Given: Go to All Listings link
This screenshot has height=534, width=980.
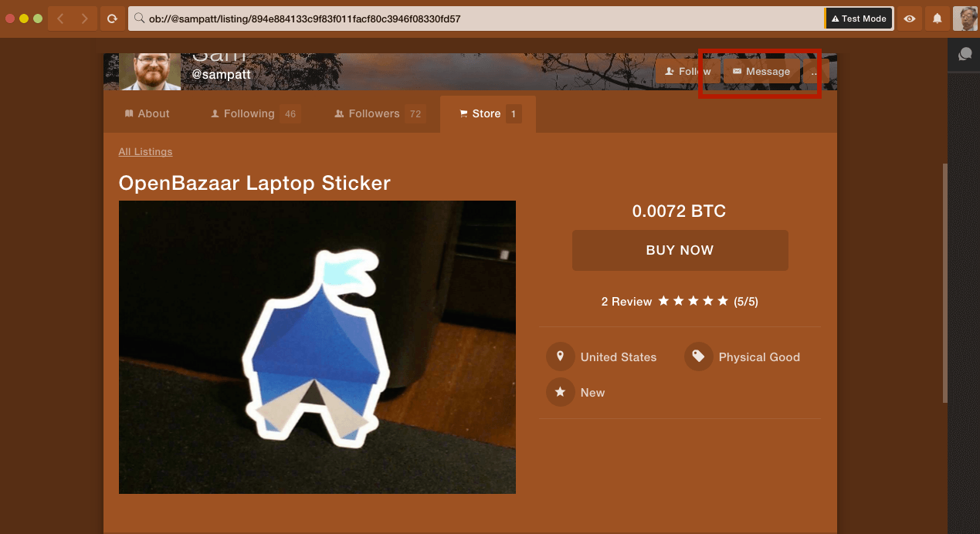Looking at the screenshot, I should (145, 152).
